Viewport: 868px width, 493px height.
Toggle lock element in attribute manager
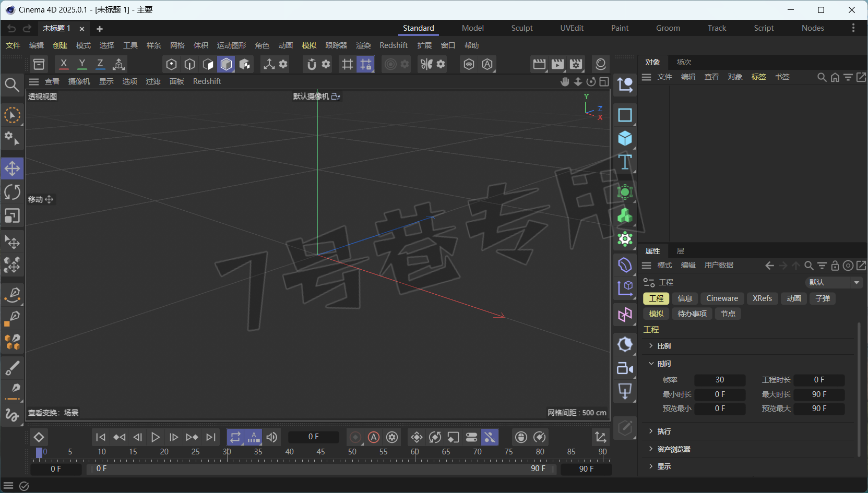[x=835, y=266]
